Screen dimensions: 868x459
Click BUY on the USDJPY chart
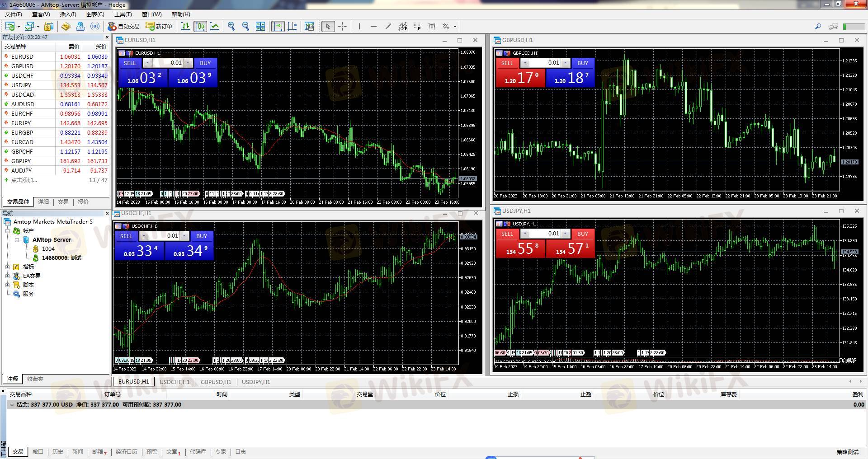pos(583,234)
